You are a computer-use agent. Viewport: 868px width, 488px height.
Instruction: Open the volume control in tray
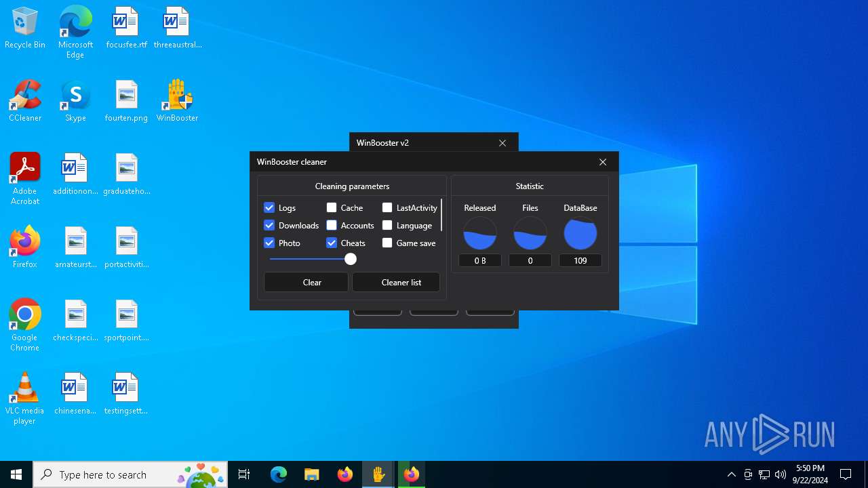[781, 474]
